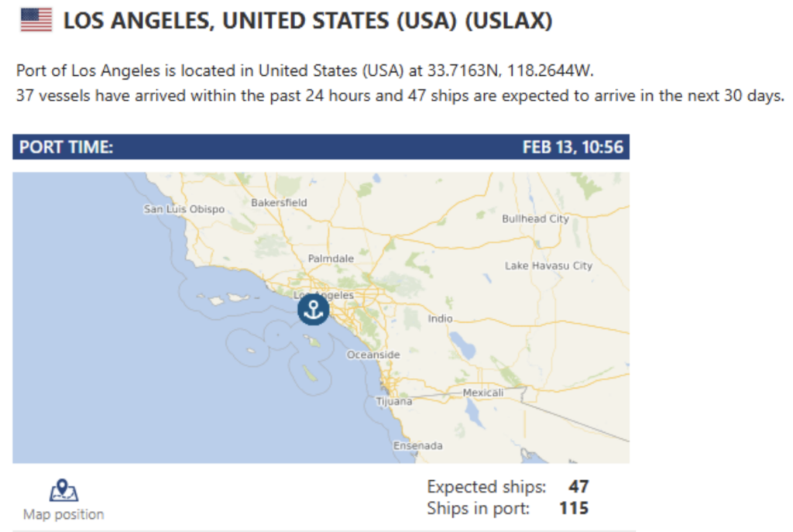The height and width of the screenshot is (532, 793).
Task: Click the Los Angeles port page heading
Action: click(307, 21)
